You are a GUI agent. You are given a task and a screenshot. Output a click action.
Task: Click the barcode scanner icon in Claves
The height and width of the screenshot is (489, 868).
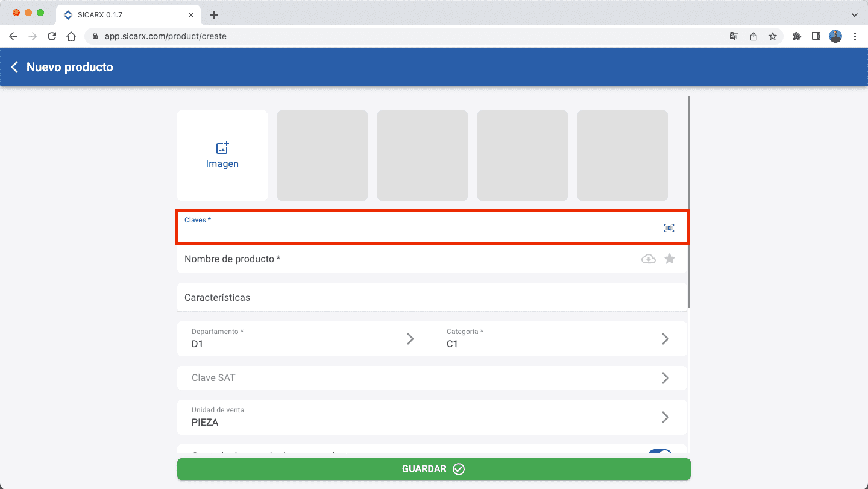669,228
